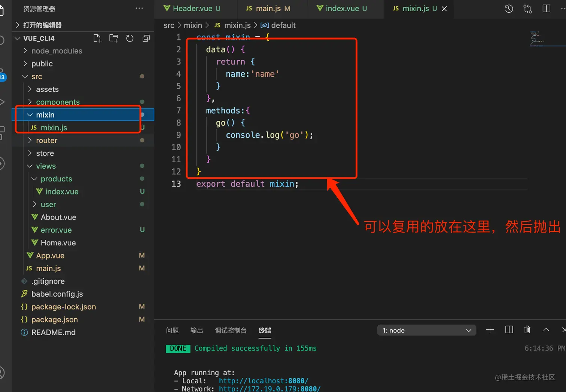Click line number 9 in the gutter
566x392 pixels.
pos(178,135)
